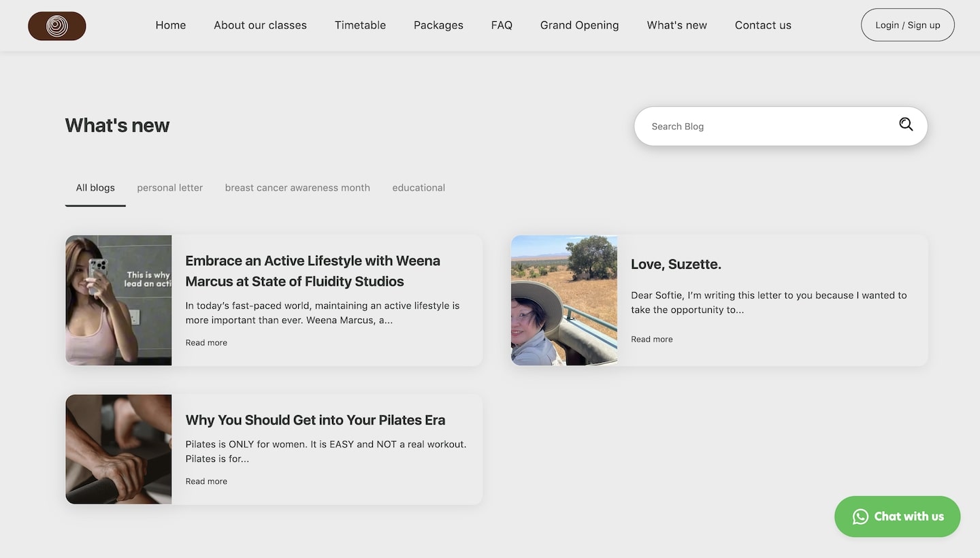The height and width of the screenshot is (558, 980).
Task: Go to Grand Opening page
Action: (x=580, y=25)
